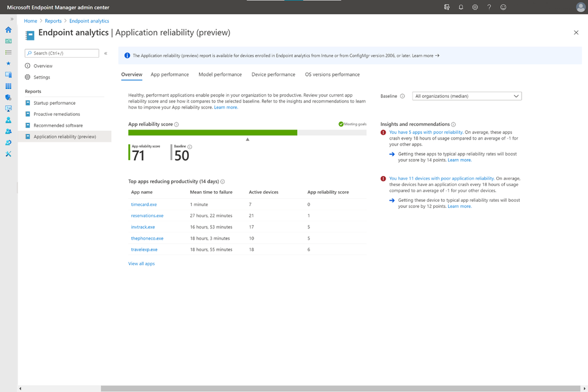
Task: Open the Dashboard icon in left rail
Action: coord(8,41)
